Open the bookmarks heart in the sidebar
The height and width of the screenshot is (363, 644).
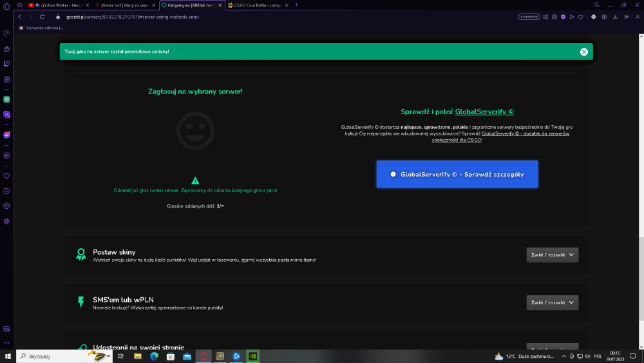coord(6,176)
